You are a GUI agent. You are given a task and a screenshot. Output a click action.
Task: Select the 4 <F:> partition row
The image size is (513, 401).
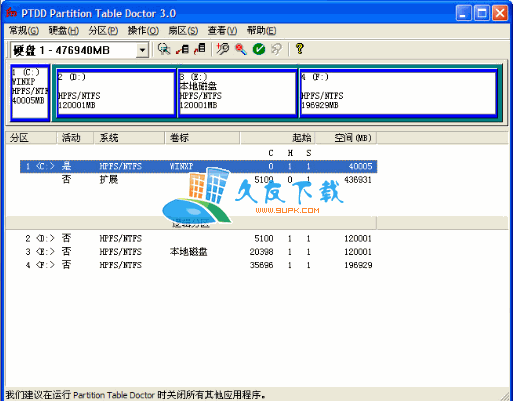click(x=198, y=265)
